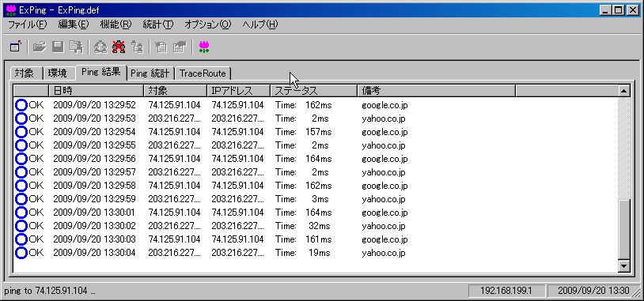This screenshot has width=644, height=301.
Task: Click the scrollbar down arrow
Action: pos(624,265)
